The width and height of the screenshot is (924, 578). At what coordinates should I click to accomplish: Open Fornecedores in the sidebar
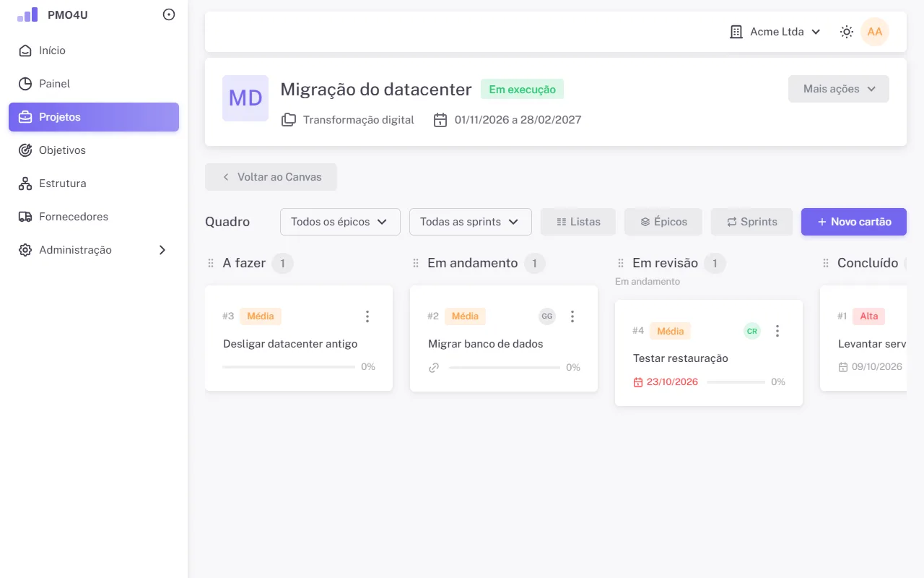94,217
